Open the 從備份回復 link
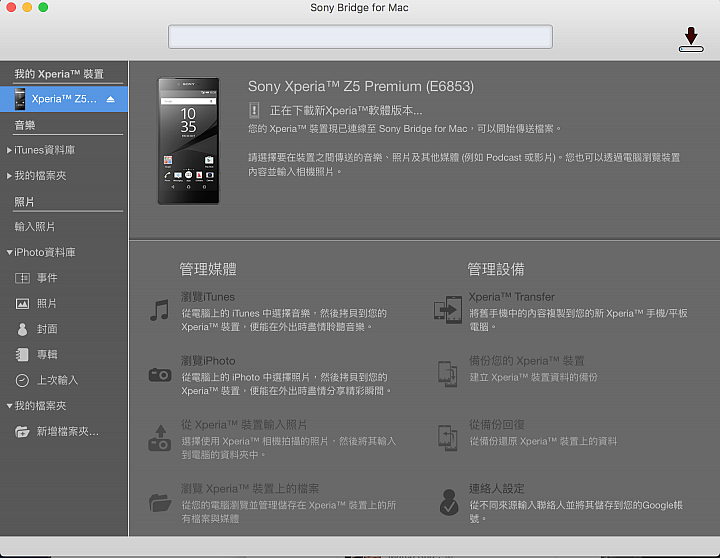Screen dimensions: 720x558 coord(496,424)
